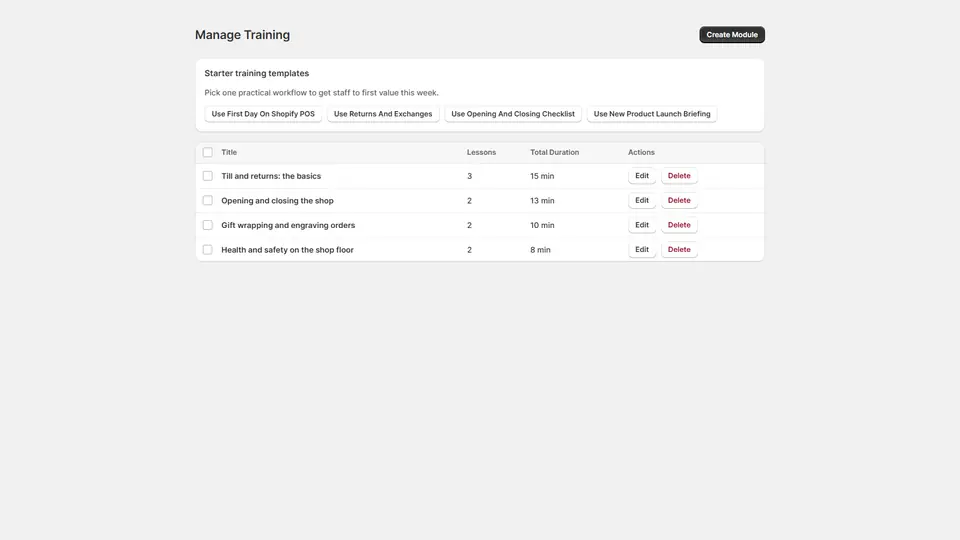The width and height of the screenshot is (960, 540).
Task: Toggle the select-all checkbox in table header
Action: tap(208, 152)
